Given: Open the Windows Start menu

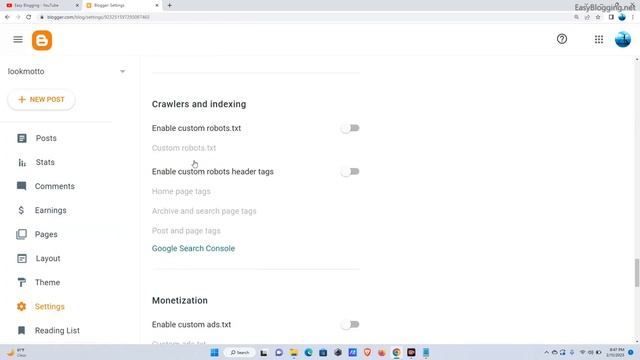Looking at the screenshot, I should (x=214, y=353).
